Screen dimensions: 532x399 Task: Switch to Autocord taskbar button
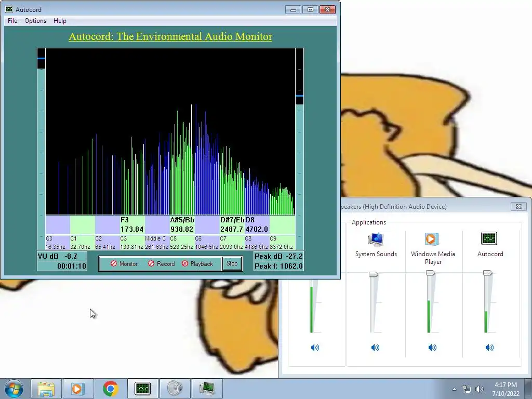(142, 389)
